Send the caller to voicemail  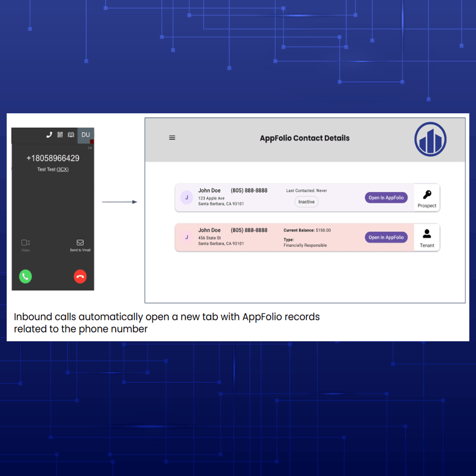tap(80, 245)
